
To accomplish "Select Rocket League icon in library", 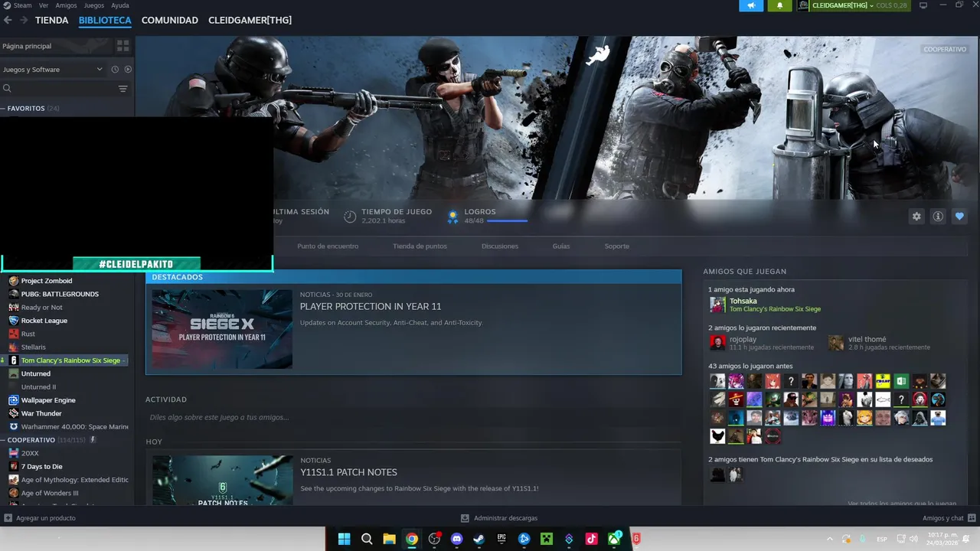I will click(14, 321).
